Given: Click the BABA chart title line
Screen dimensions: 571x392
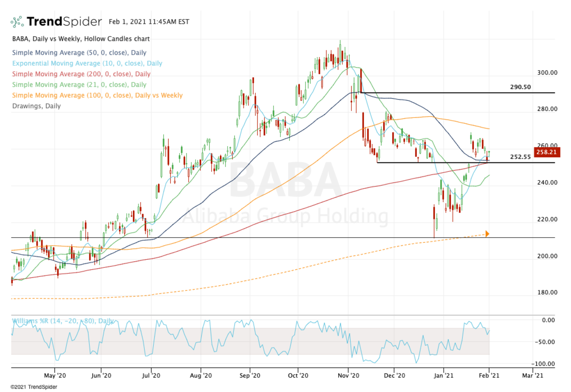Looking at the screenshot, I should 80,39.
